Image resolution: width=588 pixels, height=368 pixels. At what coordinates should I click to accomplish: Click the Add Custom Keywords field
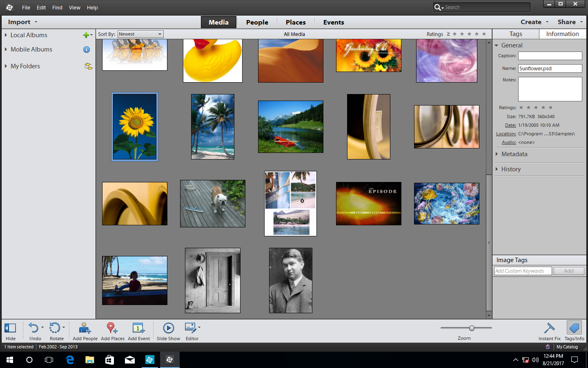523,271
